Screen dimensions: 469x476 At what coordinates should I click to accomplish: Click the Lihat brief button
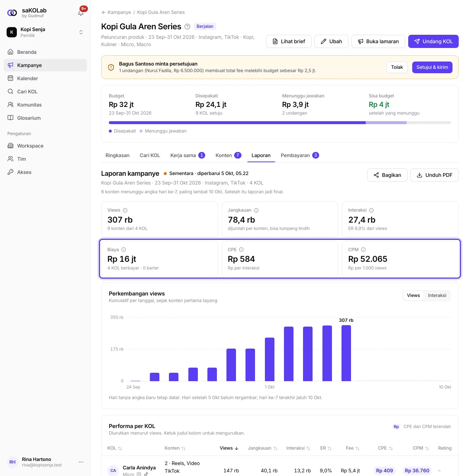point(289,41)
